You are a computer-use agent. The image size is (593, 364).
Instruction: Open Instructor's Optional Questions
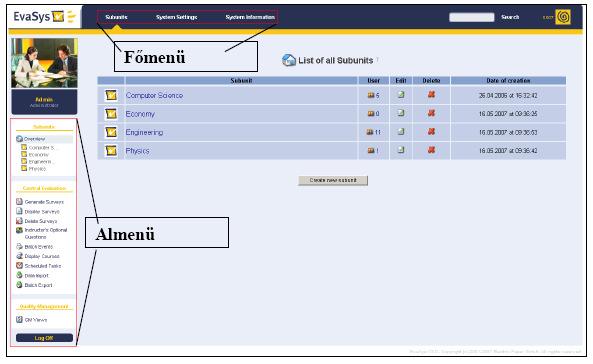[x=46, y=233]
